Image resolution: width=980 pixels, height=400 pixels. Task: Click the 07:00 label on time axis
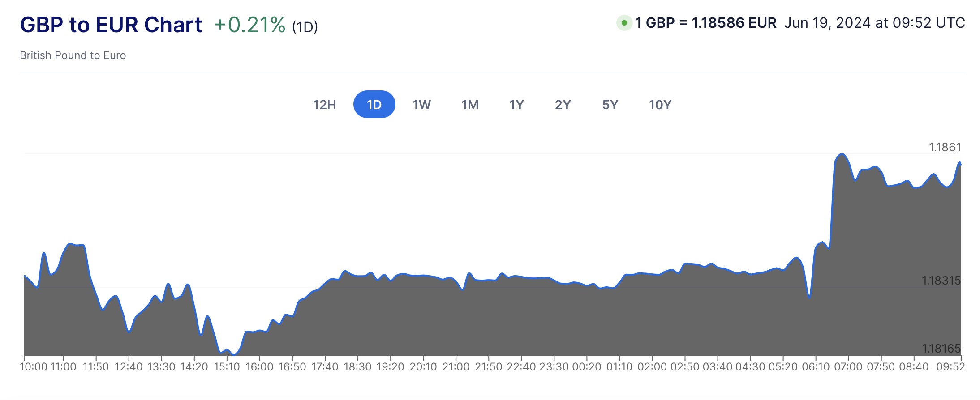pos(848,367)
